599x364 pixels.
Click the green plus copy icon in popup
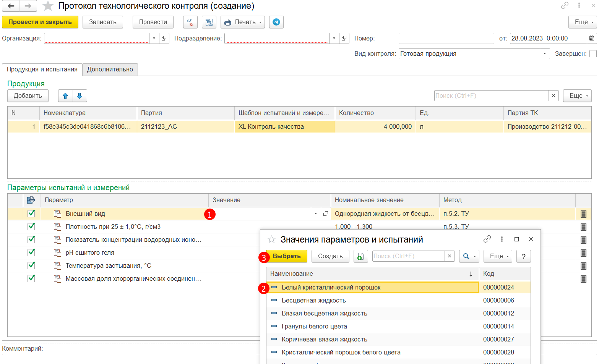click(x=360, y=256)
